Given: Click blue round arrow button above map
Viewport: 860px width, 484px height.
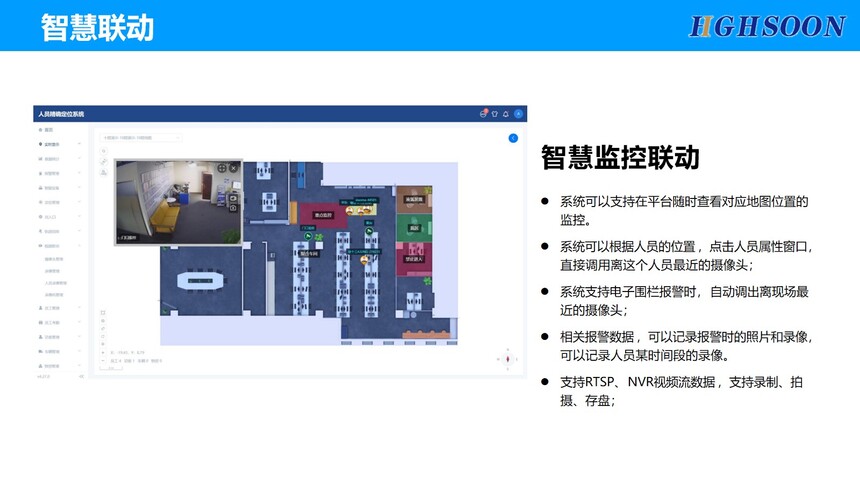Looking at the screenshot, I should click(513, 138).
